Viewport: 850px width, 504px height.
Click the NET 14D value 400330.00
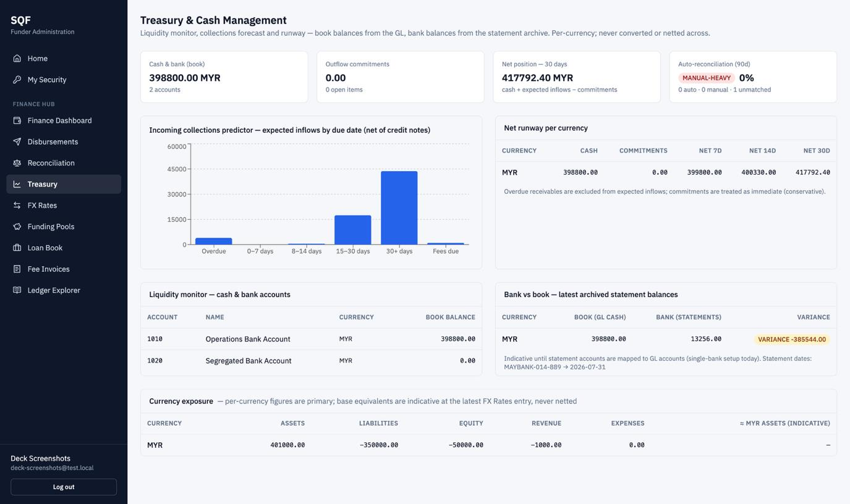click(x=759, y=172)
